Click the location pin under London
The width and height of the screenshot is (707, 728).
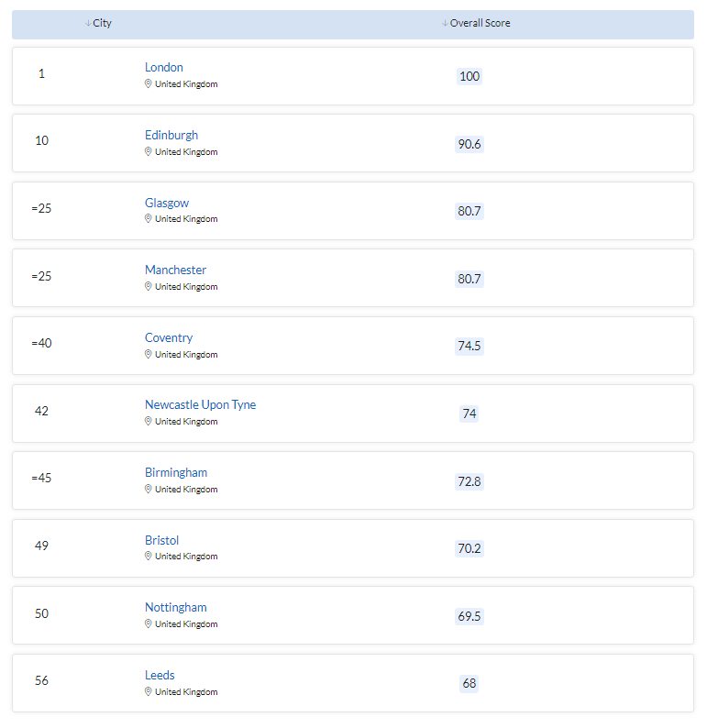[148, 83]
